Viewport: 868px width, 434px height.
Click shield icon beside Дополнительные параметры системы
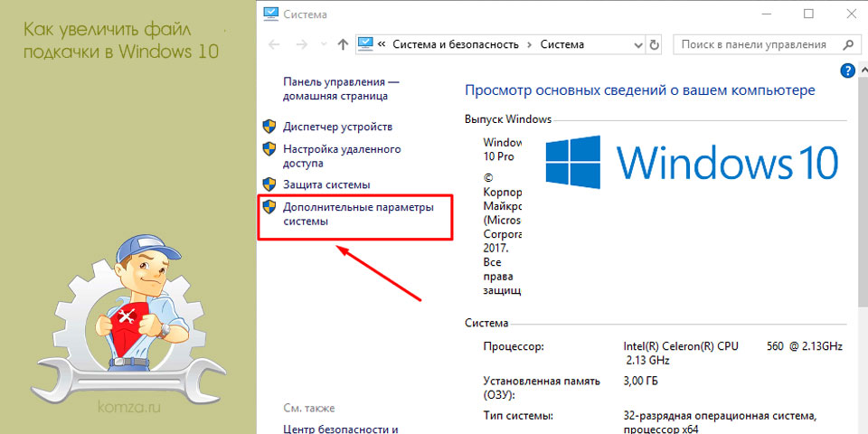coord(269,207)
